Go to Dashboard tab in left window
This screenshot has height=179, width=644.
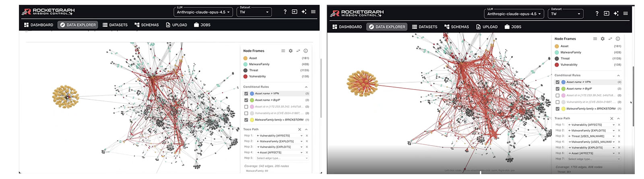click(x=38, y=25)
